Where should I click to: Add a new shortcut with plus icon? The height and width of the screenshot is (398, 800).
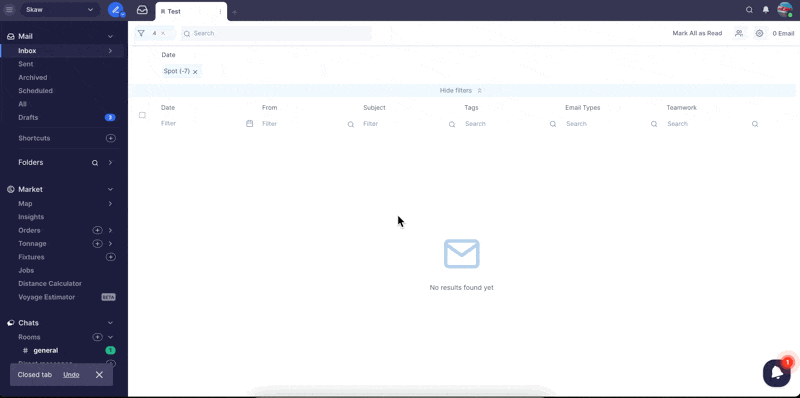[110, 138]
